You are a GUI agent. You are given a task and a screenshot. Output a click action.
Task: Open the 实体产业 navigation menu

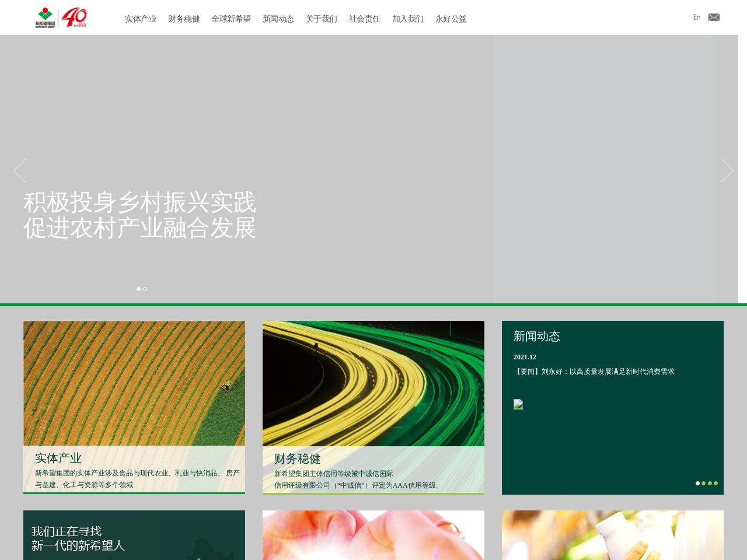pos(141,19)
